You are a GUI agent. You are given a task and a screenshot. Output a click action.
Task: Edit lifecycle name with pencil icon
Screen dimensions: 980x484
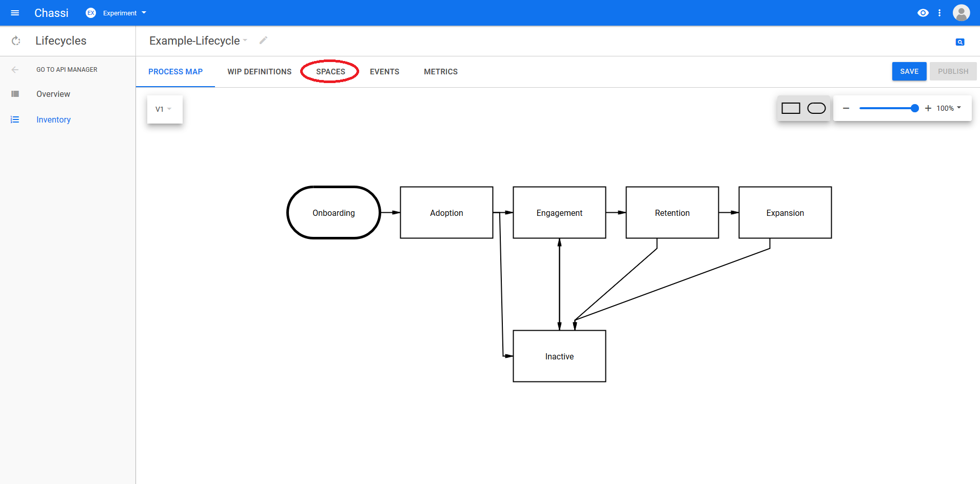263,40
